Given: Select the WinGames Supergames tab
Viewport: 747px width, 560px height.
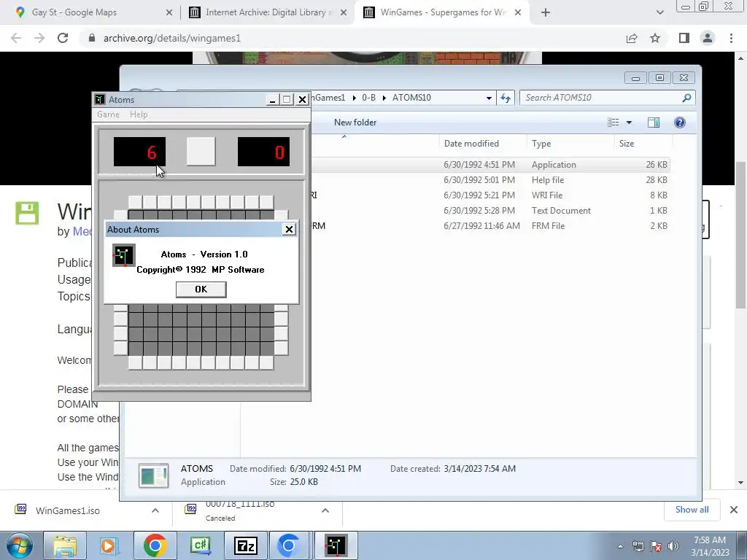Looking at the screenshot, I should pos(443,12).
